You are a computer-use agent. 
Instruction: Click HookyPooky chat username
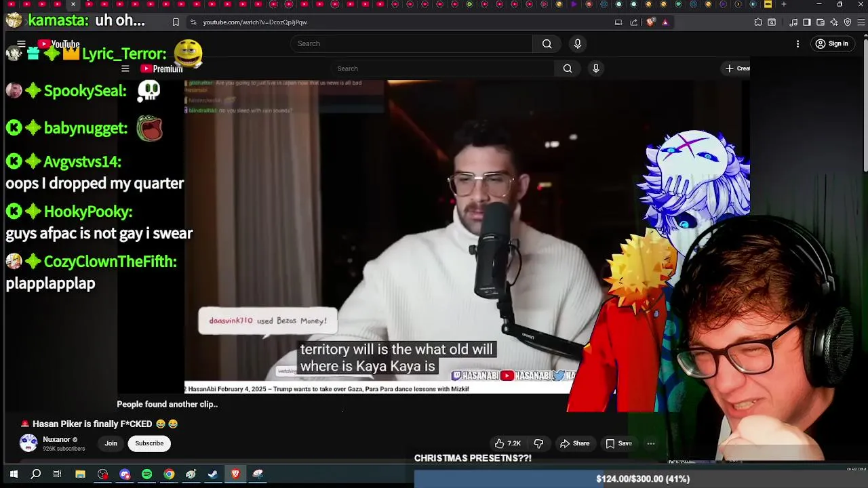point(88,211)
